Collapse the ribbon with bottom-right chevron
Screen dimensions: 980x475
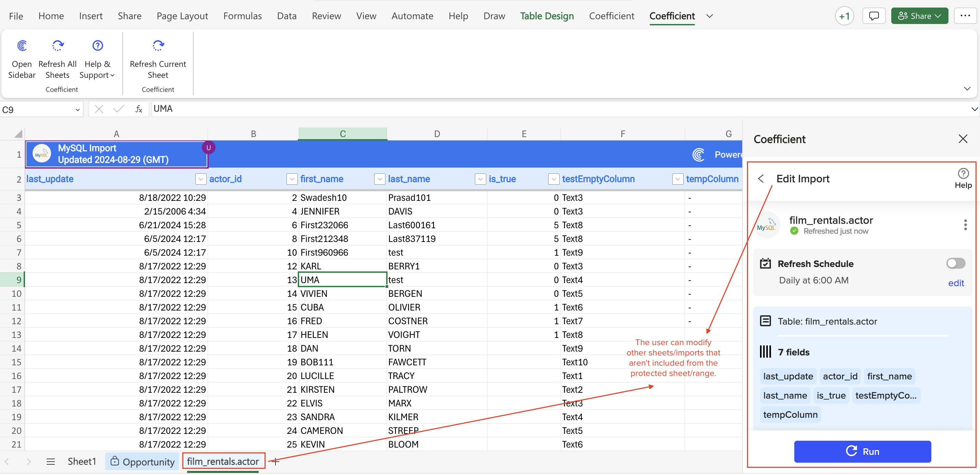(967, 89)
